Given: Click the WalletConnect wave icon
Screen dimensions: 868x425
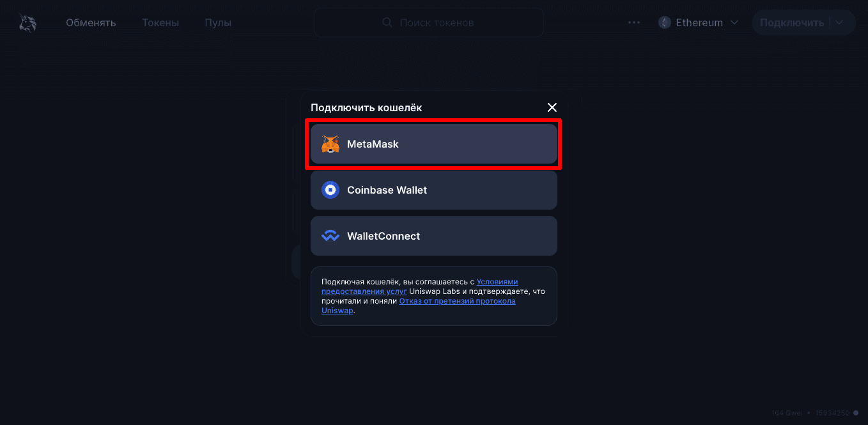Looking at the screenshot, I should point(330,236).
